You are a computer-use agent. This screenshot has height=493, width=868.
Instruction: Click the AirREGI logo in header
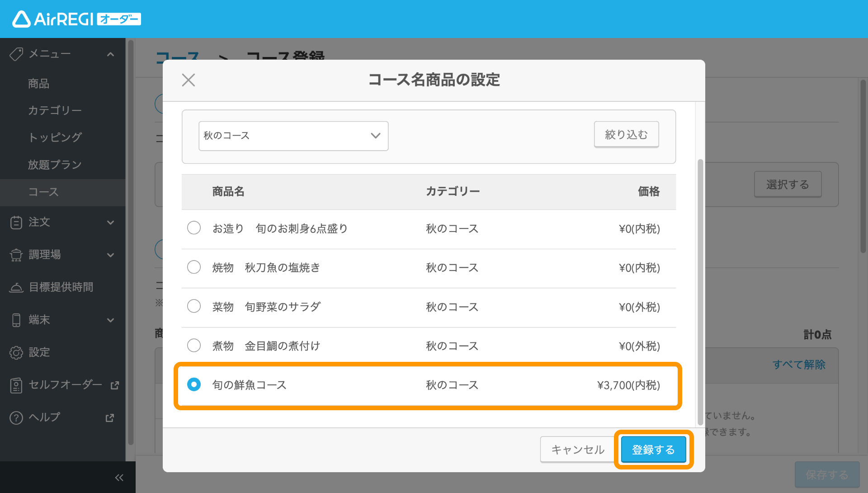click(x=76, y=19)
